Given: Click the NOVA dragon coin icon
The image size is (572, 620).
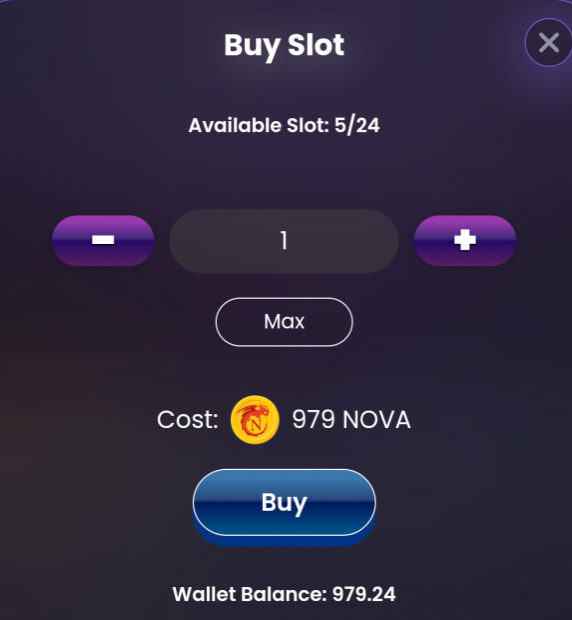Looking at the screenshot, I should 255,420.
